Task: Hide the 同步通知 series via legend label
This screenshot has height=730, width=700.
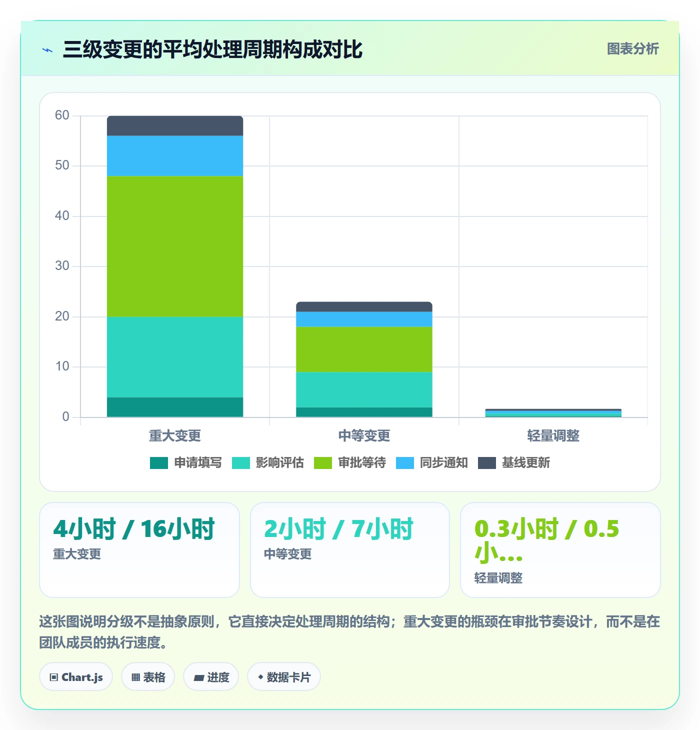Action: click(x=444, y=463)
